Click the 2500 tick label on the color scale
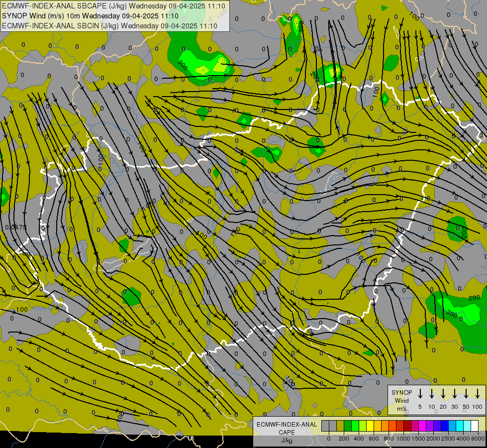Screen dimensions: 487x448 (448, 439)
